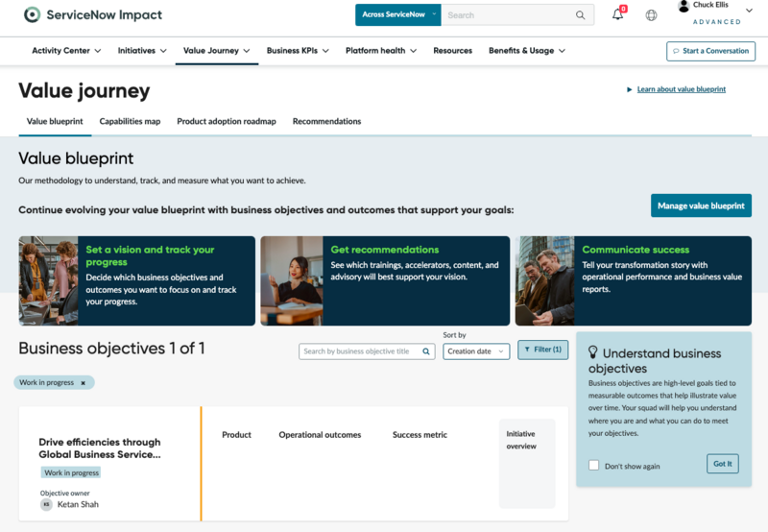
Task: Open Learn about value blueprint link
Action: pyautogui.click(x=682, y=89)
